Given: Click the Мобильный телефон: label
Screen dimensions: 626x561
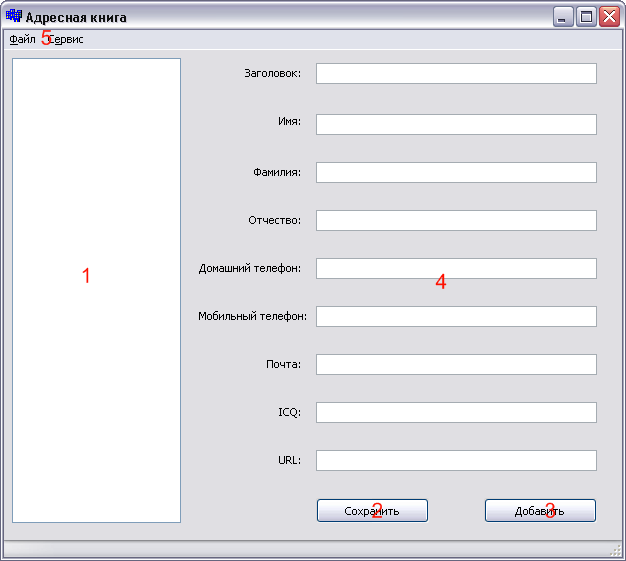Looking at the screenshot, I should click(x=252, y=316).
